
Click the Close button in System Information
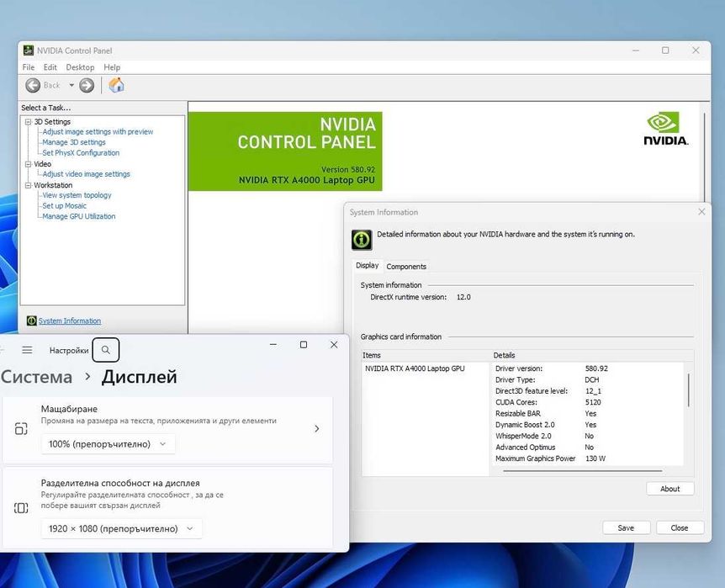coord(680,528)
